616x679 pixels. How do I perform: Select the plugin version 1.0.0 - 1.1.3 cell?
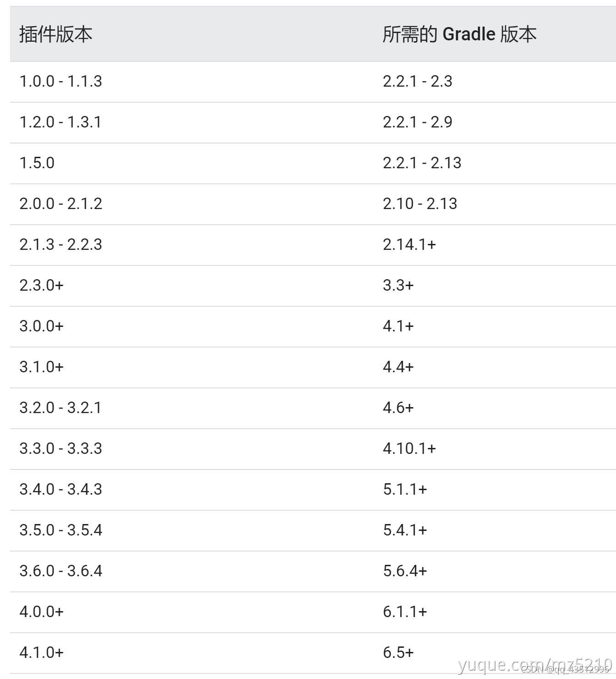(60, 81)
